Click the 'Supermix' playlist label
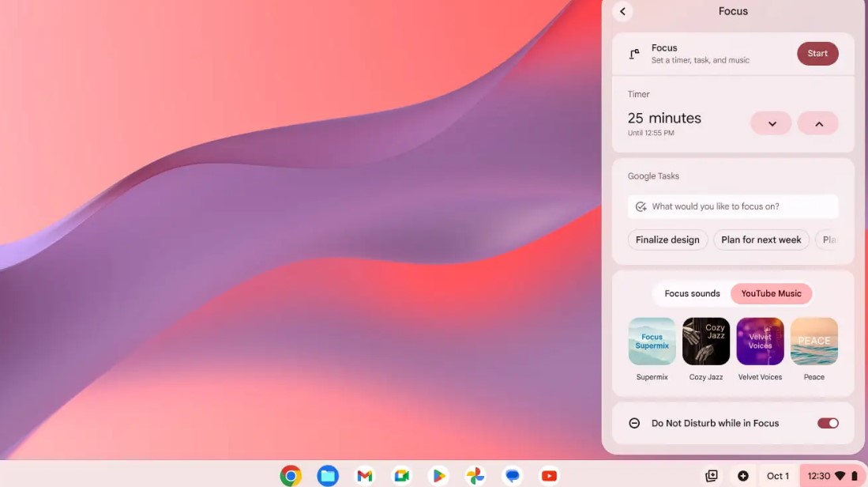This screenshot has height=487, width=868. (x=652, y=377)
